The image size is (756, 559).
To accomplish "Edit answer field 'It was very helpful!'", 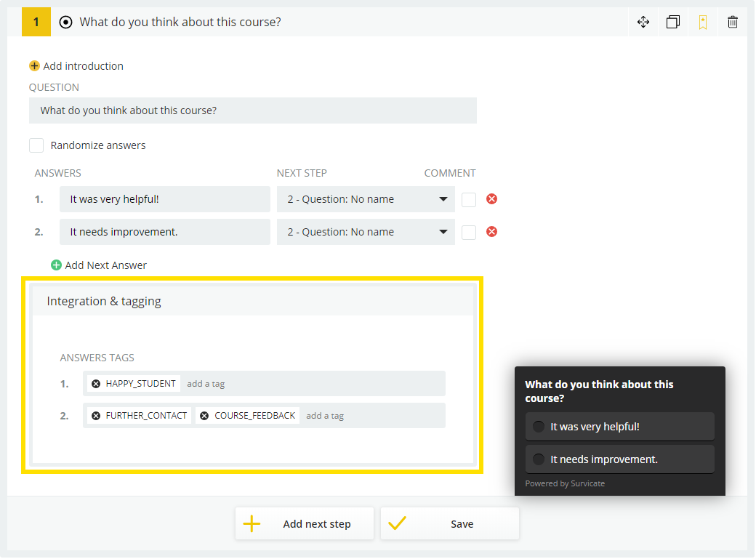I will tap(165, 200).
